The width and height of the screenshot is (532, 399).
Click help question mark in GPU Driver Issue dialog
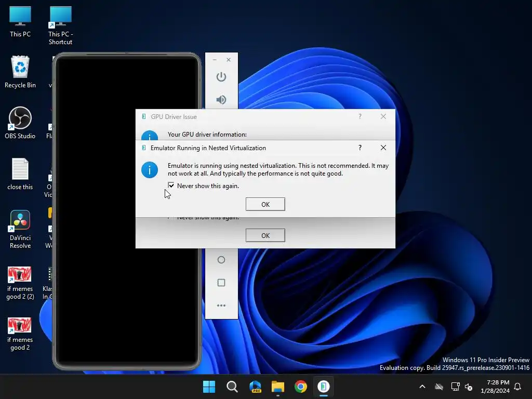pyautogui.click(x=360, y=116)
